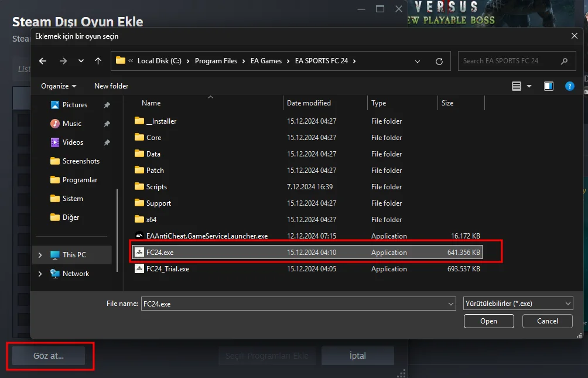
Task: Click the navigation pane scrollbar
Action: tap(117, 230)
